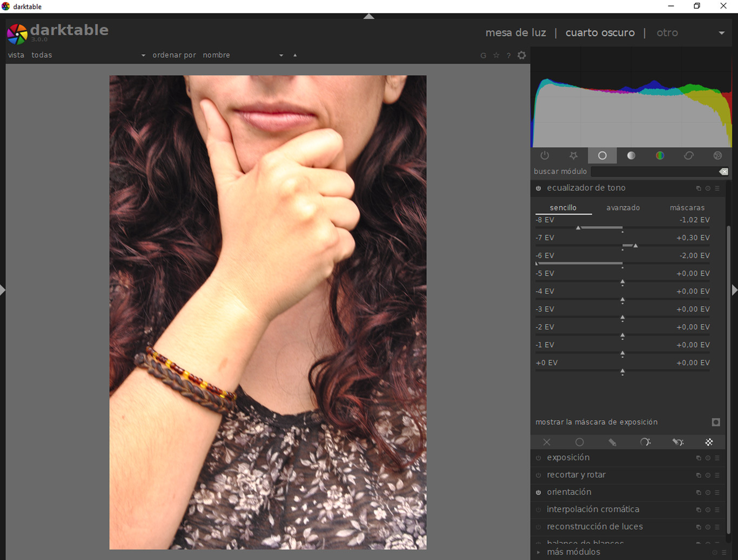Switch to the avanzado tab
Image resolution: width=738 pixels, height=560 pixels.
click(623, 207)
